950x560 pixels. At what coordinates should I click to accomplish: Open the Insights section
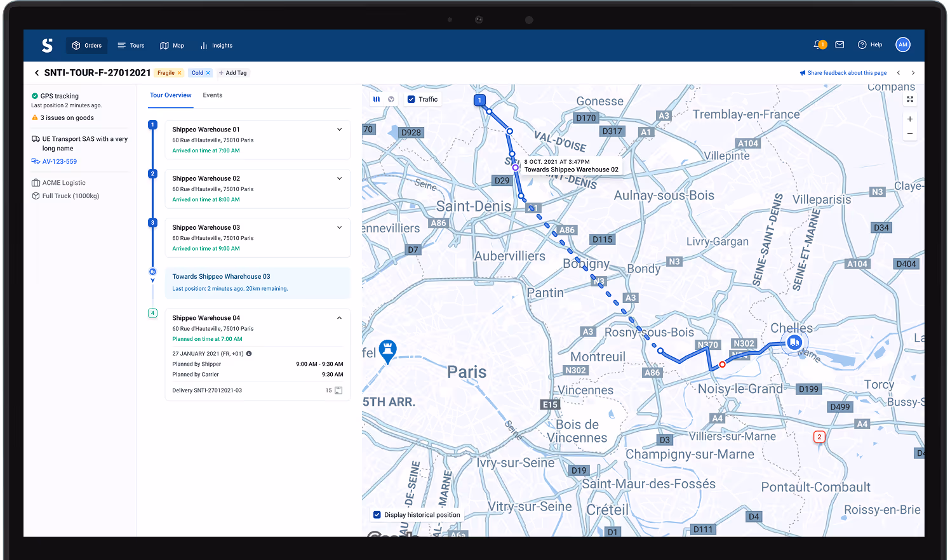pos(217,46)
